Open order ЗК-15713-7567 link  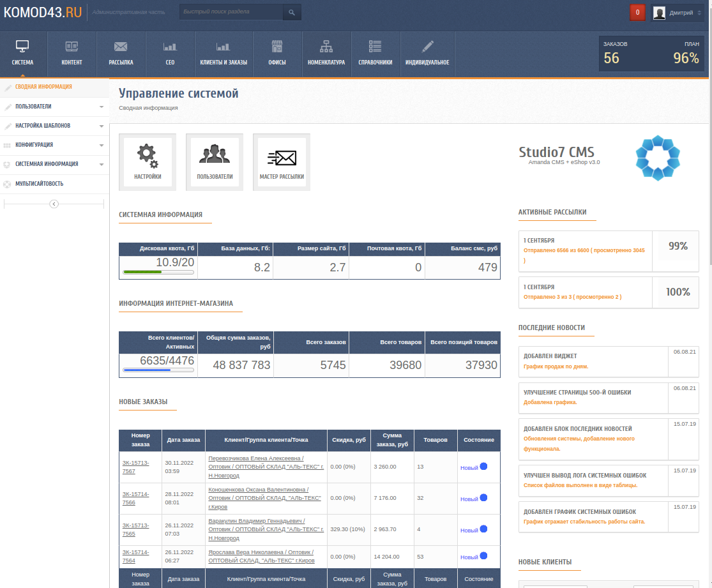pyautogui.click(x=135, y=467)
